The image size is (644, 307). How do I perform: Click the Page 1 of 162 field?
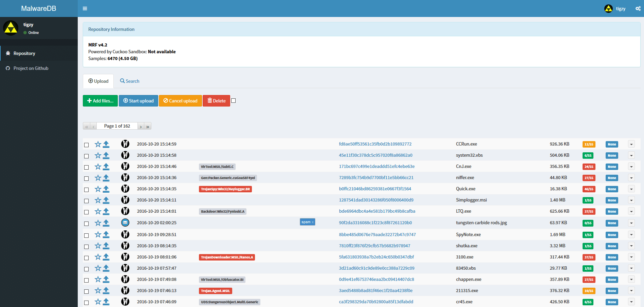tap(117, 126)
